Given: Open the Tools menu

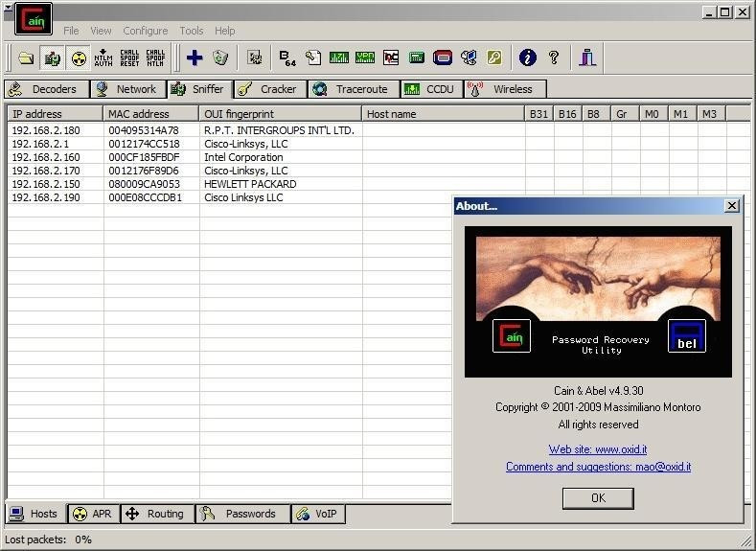Looking at the screenshot, I should 192,31.
